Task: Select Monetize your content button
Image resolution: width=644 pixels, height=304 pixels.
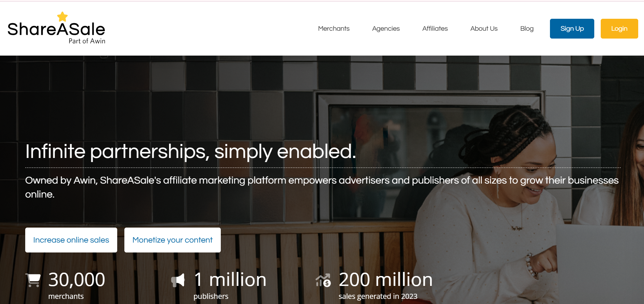Action: [x=172, y=240]
